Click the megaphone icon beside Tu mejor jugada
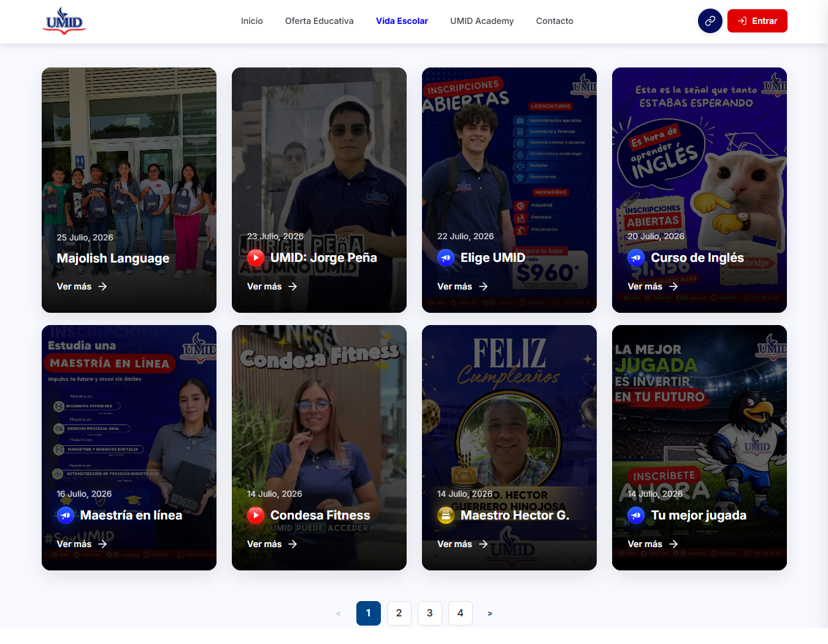 (x=636, y=515)
